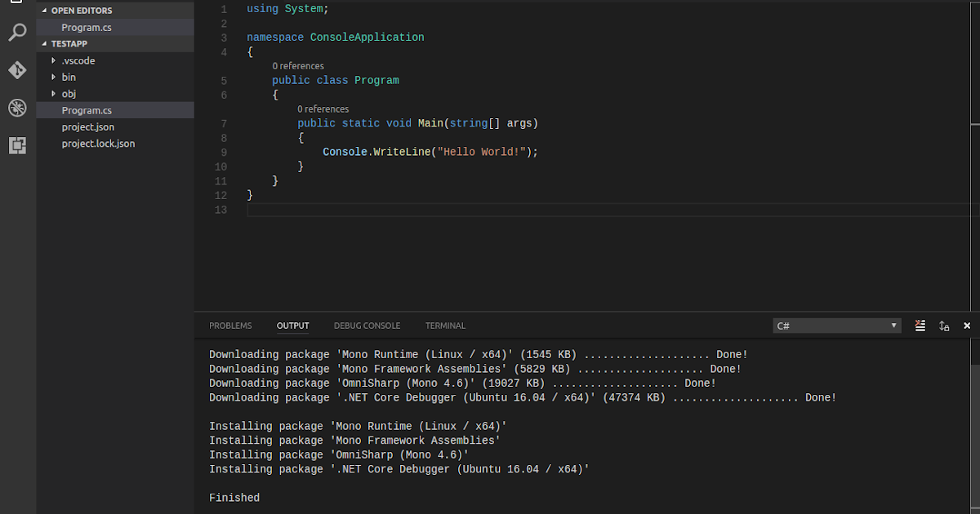Open the Extensions view
The width and height of the screenshot is (980, 514).
pos(17,144)
